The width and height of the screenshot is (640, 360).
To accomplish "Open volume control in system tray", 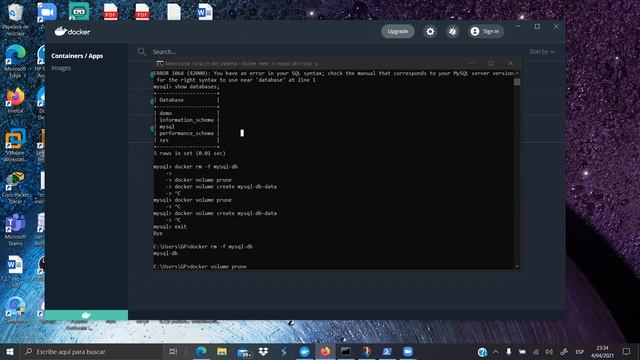I will 549,351.
